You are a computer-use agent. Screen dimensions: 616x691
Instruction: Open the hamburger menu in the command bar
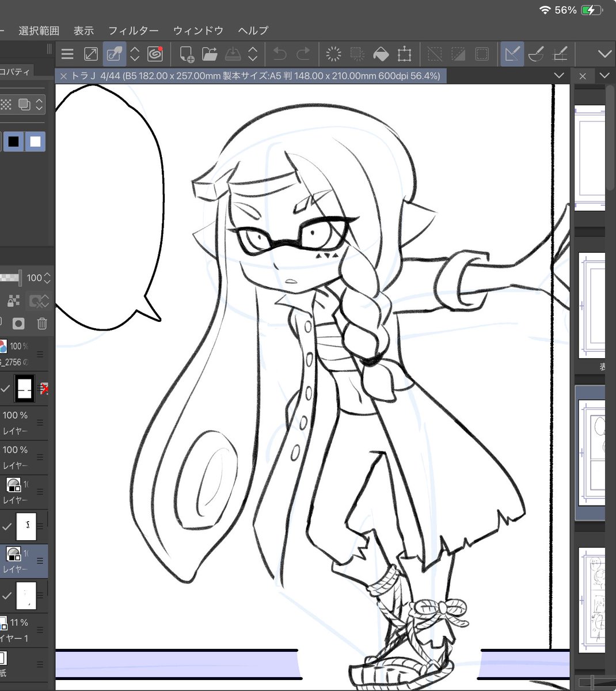[67, 54]
